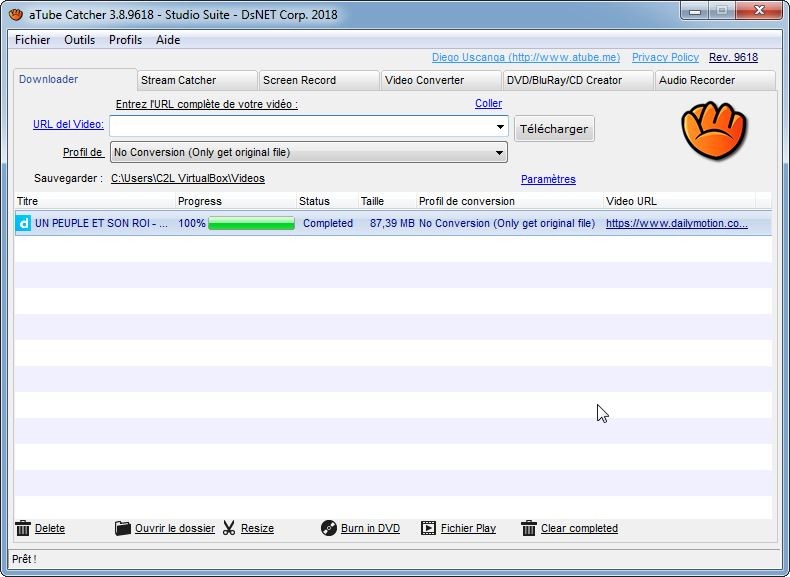Click the Rev. 9618 link
790x577 pixels.
point(733,57)
